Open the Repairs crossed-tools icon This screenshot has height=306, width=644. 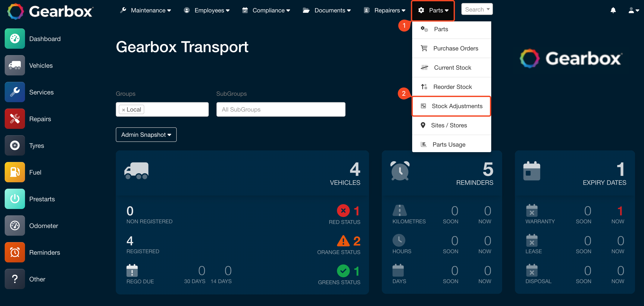[15, 119]
